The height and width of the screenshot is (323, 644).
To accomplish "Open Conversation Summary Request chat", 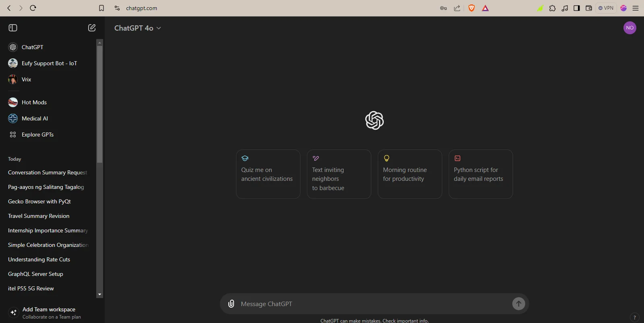I will 48,172.
